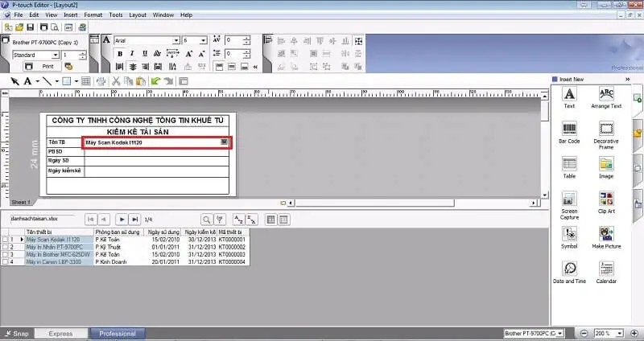Insert a Bar Code object
644x341 pixels.
coord(569,132)
